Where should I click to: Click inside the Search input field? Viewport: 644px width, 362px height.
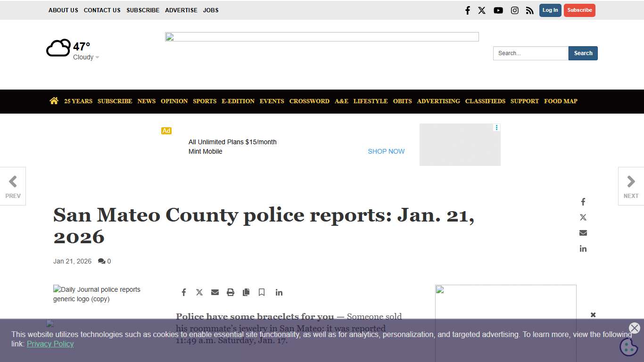530,53
